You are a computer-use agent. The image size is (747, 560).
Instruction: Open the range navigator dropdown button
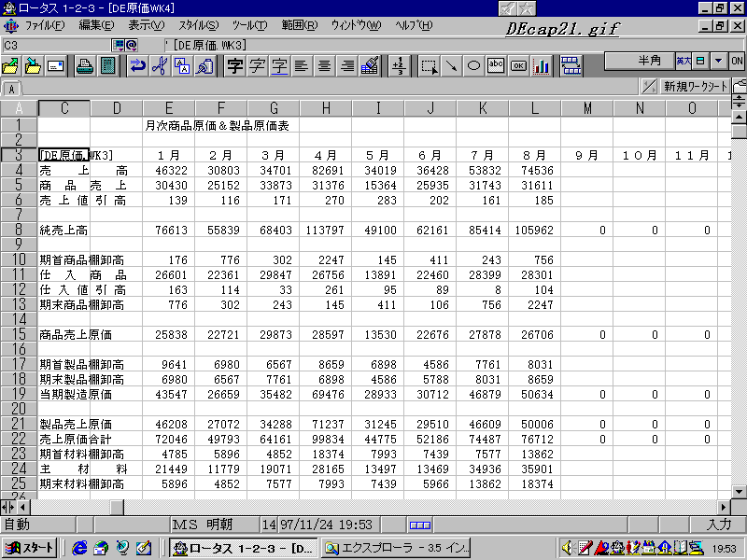point(119,45)
